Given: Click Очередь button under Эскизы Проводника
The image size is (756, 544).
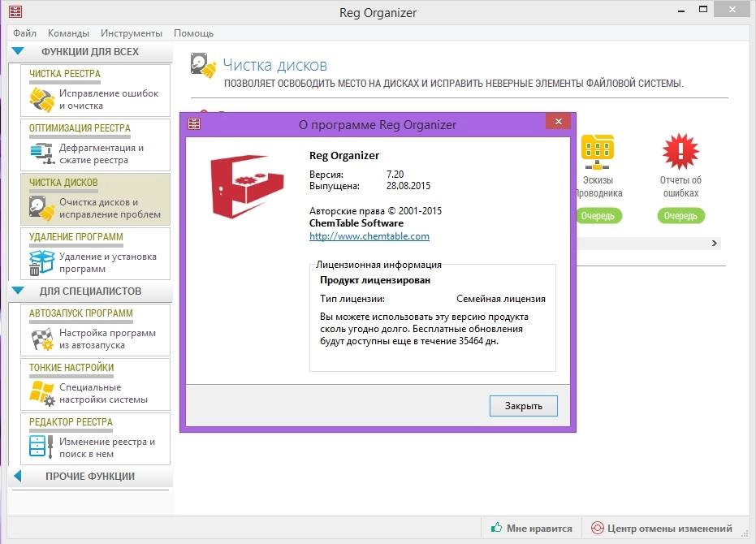Looking at the screenshot, I should coord(598,216).
